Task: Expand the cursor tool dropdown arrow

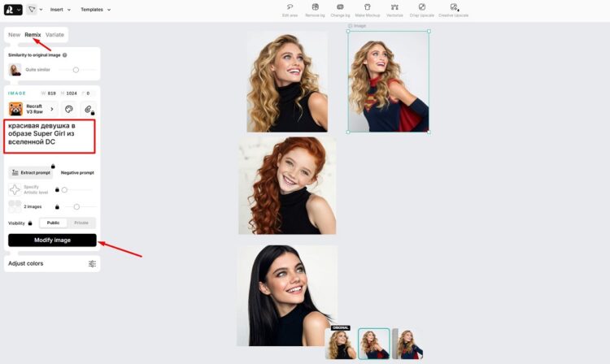Action: point(41,10)
